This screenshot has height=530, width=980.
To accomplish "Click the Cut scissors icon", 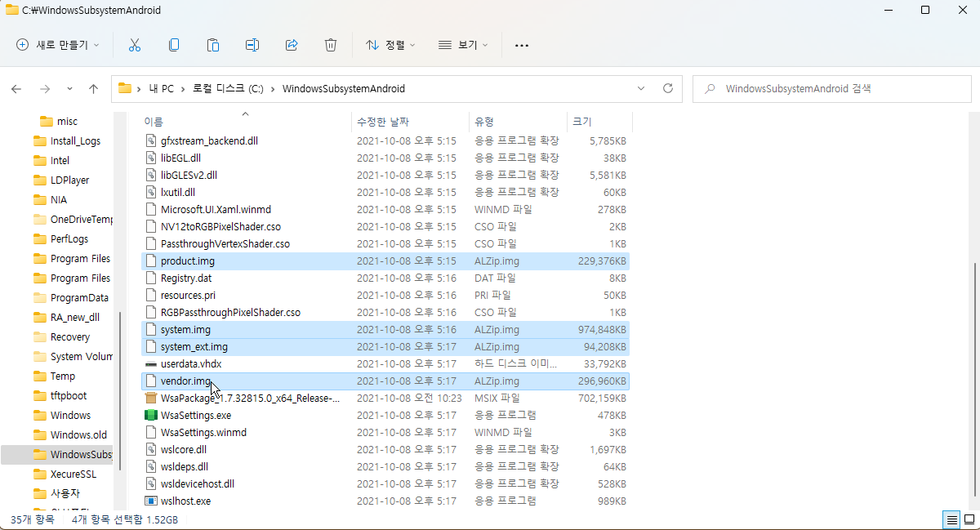I will (135, 45).
